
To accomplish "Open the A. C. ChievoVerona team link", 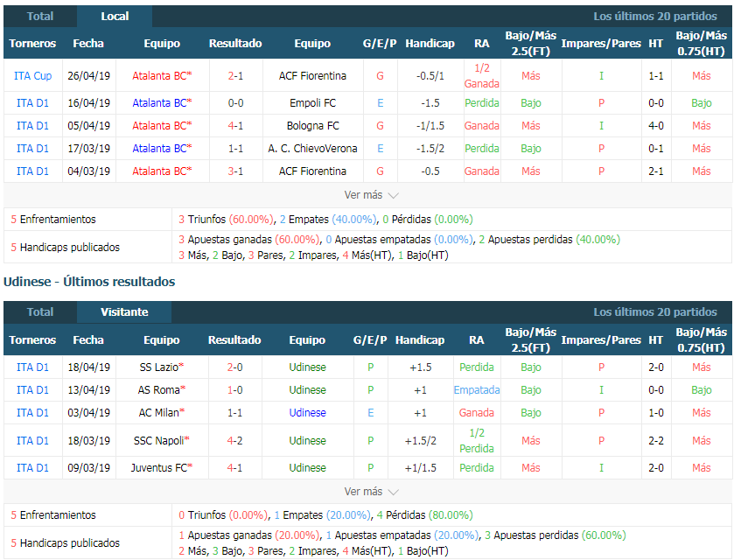I will pyautogui.click(x=312, y=149).
